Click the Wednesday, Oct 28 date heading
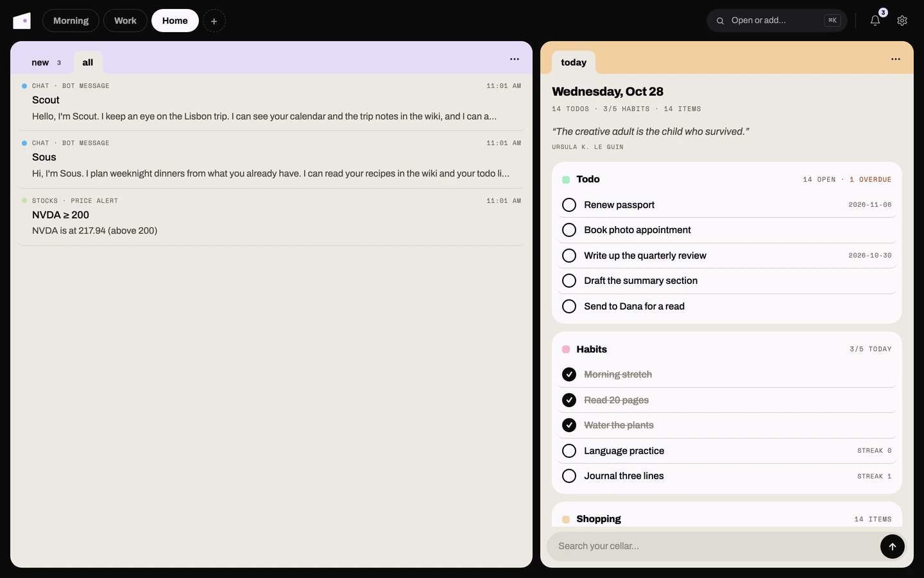Viewport: 924px width, 578px height. tap(608, 92)
